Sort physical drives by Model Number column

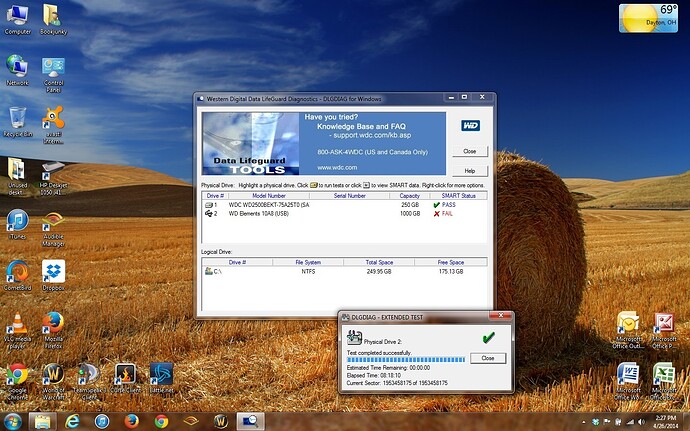click(x=269, y=195)
